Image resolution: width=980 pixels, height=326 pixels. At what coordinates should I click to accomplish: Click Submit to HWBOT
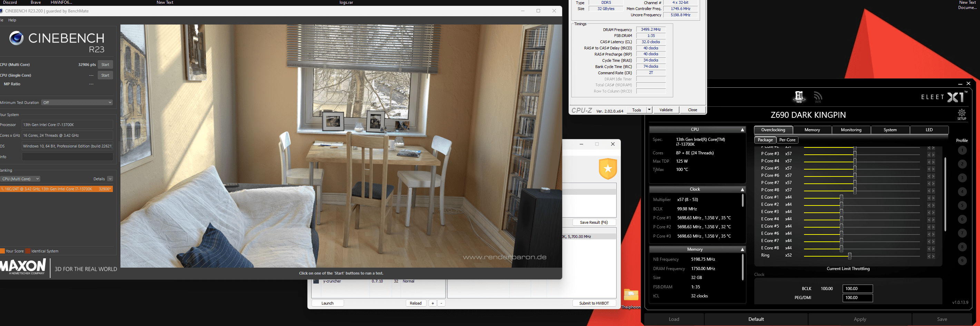click(594, 303)
